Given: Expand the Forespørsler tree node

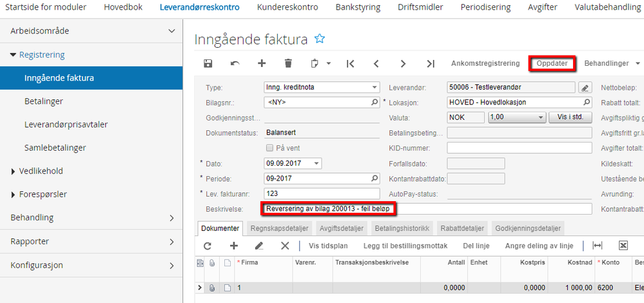Looking at the screenshot, I should click(14, 195).
